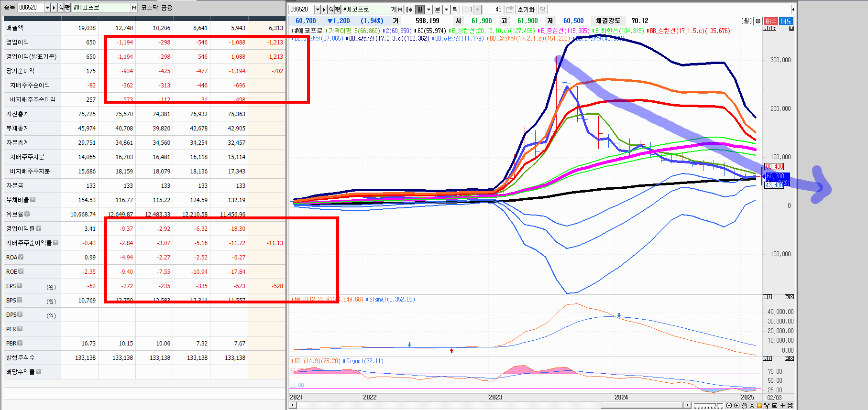The width and height of the screenshot is (868, 410).
Task: Click the text annotation A tool
Action: tap(752, 406)
